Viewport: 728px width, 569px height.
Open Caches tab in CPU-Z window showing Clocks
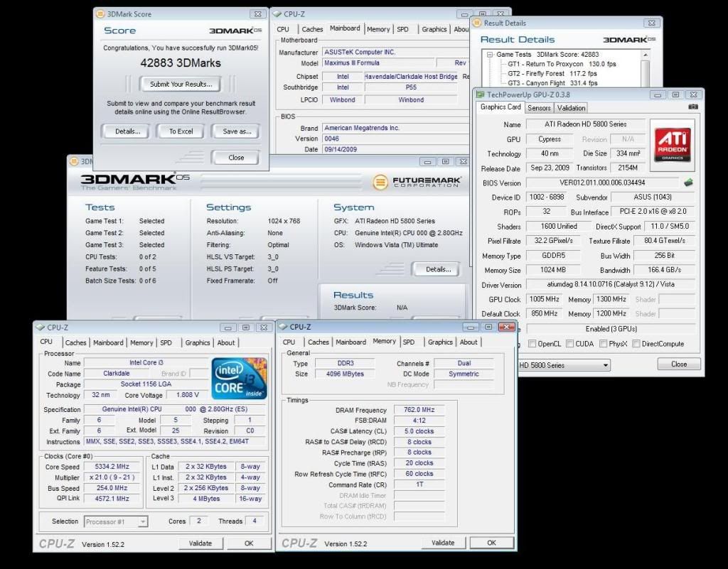[75, 342]
